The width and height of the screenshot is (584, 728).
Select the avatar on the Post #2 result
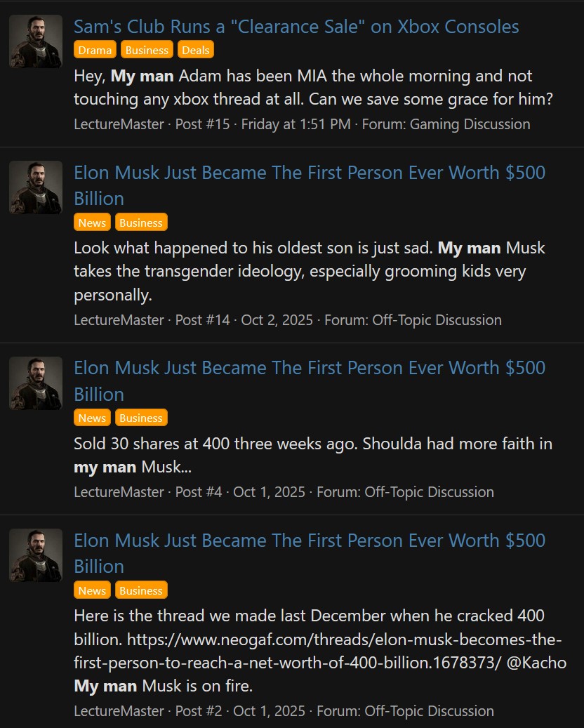click(36, 555)
